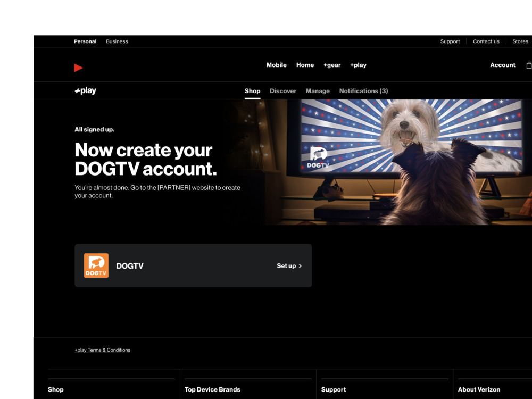Open the Mobile menu
532x399 pixels.
277,65
